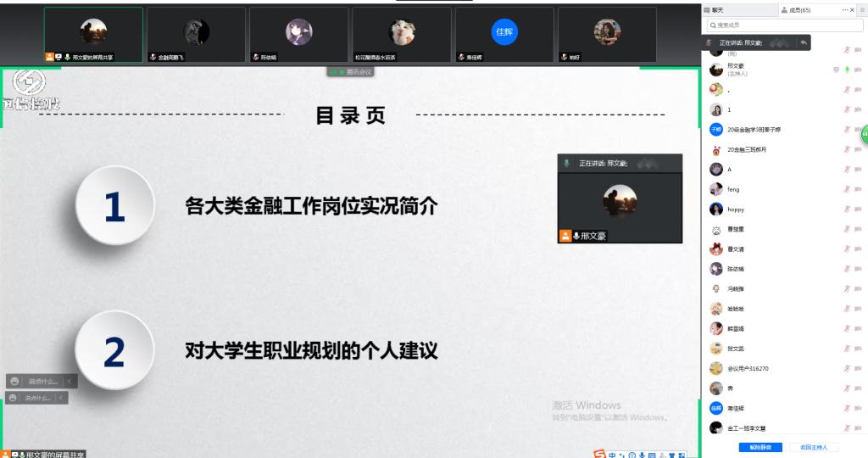Screen dimensions: 868x458
Task: Toggle the microphone for member A
Action: coord(846,170)
